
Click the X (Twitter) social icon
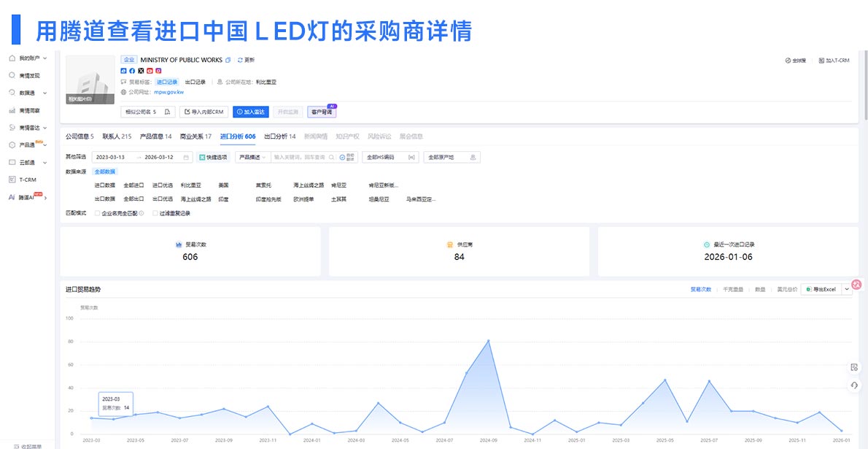[x=141, y=70]
